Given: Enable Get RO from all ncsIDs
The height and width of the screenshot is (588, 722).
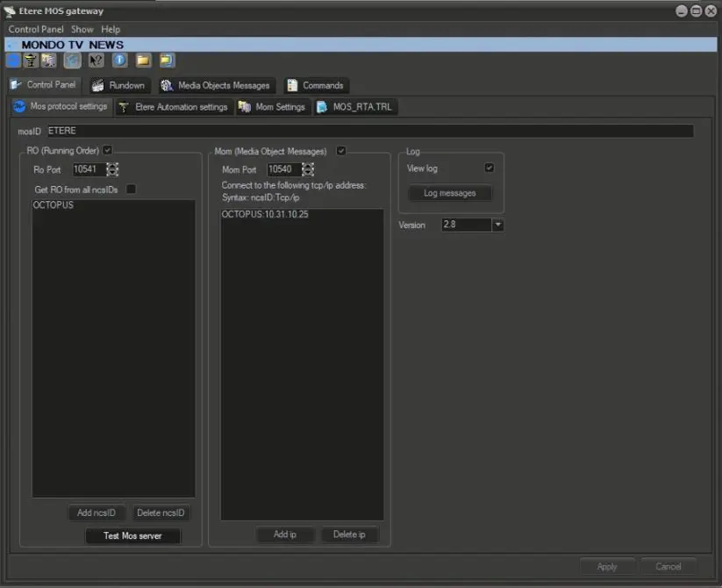Looking at the screenshot, I should coord(131,189).
